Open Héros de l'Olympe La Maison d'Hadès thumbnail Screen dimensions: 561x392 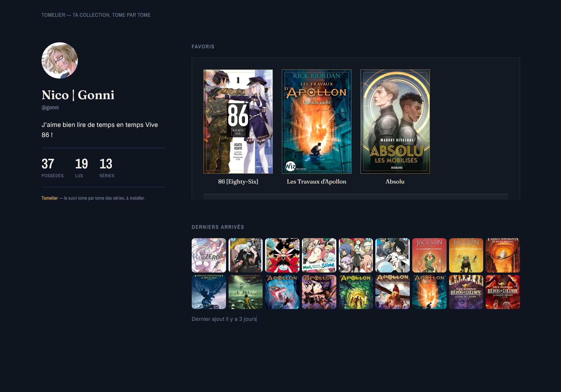[503, 292]
